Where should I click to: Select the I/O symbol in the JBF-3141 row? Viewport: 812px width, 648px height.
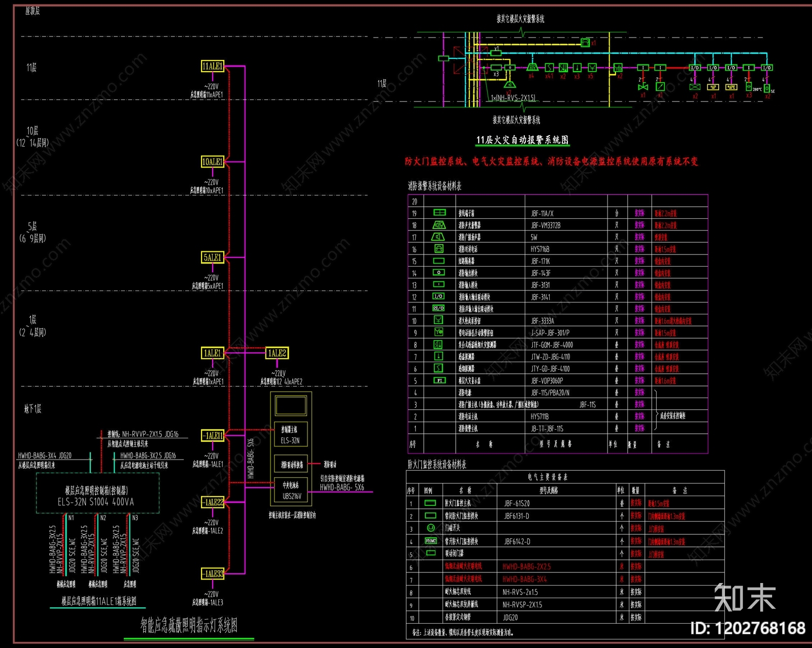(439, 297)
